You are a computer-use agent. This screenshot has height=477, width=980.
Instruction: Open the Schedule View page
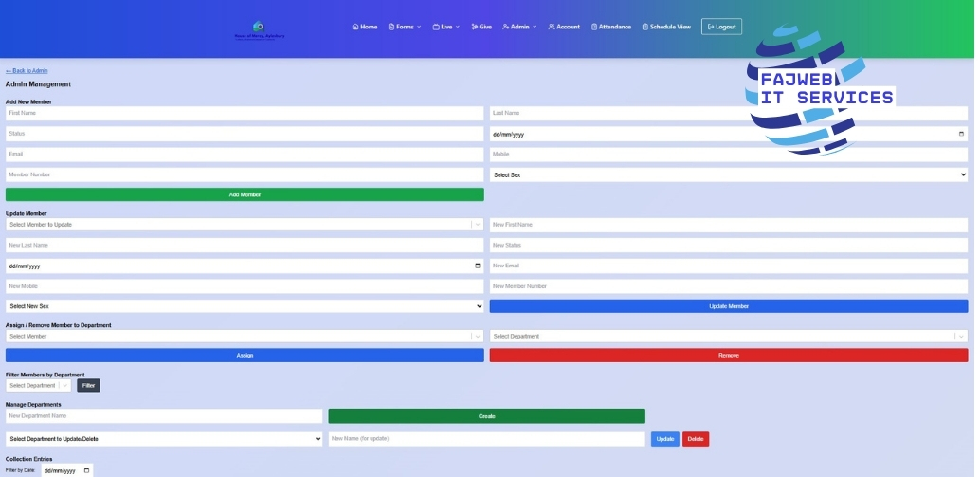(666, 27)
